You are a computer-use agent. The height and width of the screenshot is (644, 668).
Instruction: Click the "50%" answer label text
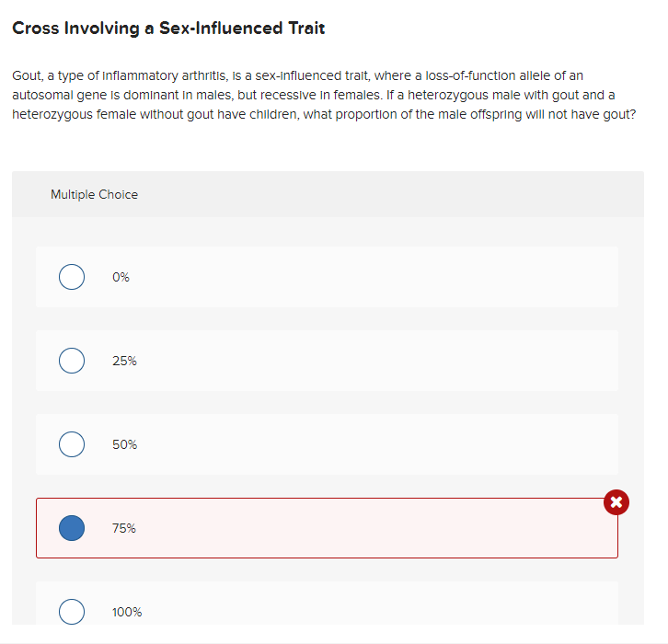pyautogui.click(x=124, y=444)
